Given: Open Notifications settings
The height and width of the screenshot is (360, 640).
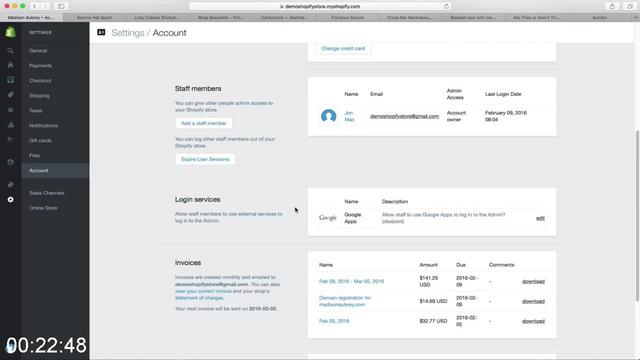Looking at the screenshot, I should tap(43, 125).
